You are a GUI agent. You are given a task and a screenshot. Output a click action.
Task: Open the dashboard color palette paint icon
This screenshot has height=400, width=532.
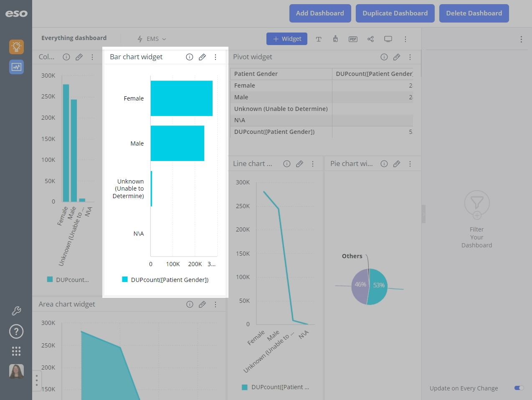coord(335,39)
